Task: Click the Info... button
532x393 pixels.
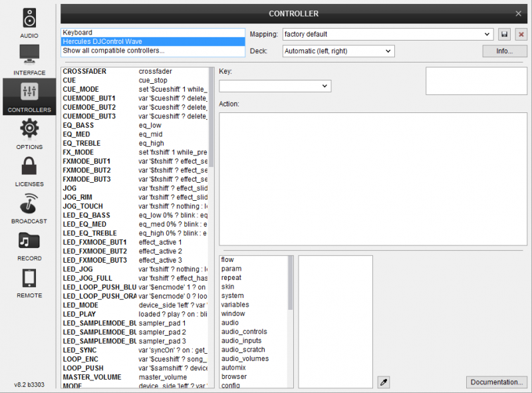Action: click(x=505, y=51)
